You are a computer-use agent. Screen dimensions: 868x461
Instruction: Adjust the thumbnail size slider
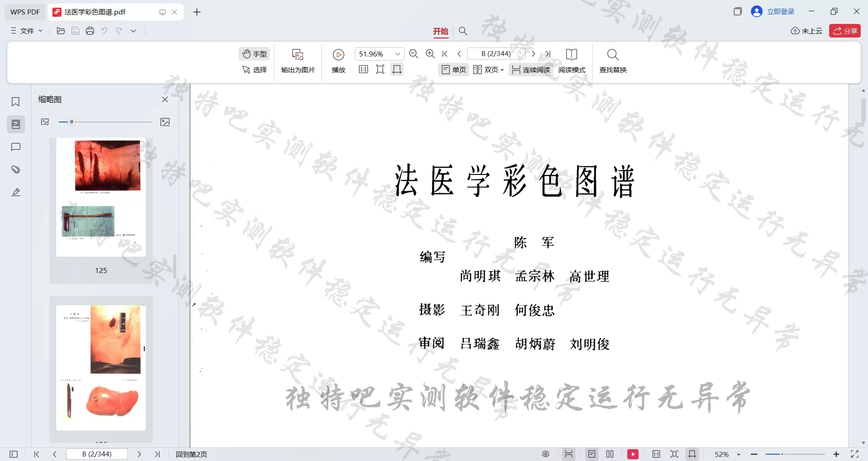tap(71, 122)
